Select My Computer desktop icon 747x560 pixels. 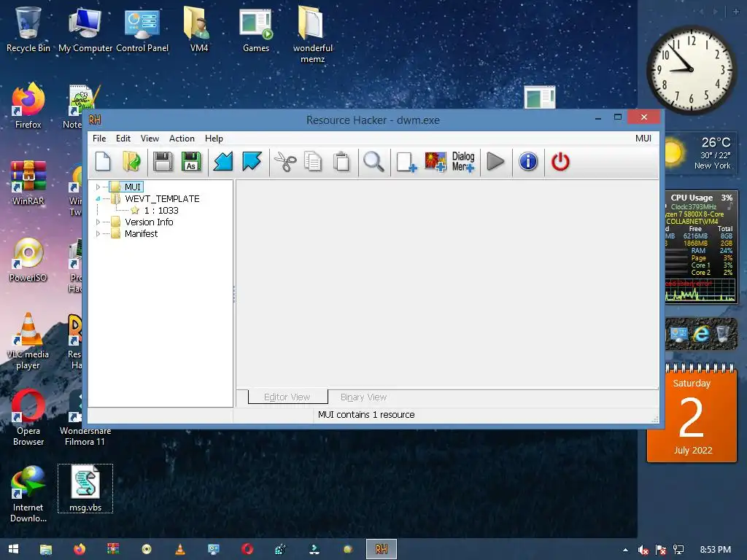click(85, 29)
